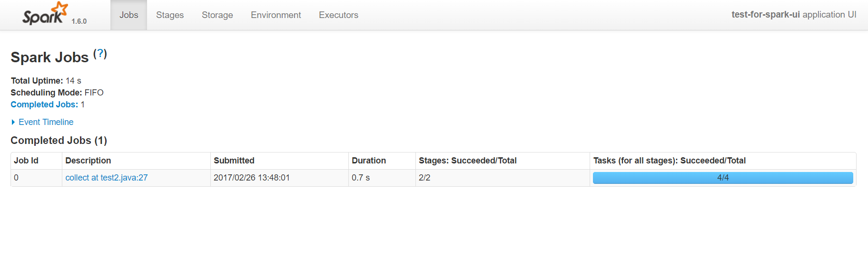
Task: Sort by the Description column header
Action: tap(88, 161)
